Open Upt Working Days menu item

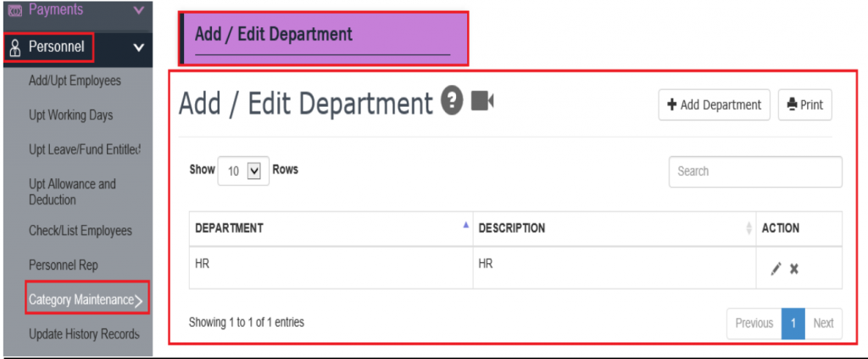[x=70, y=115]
